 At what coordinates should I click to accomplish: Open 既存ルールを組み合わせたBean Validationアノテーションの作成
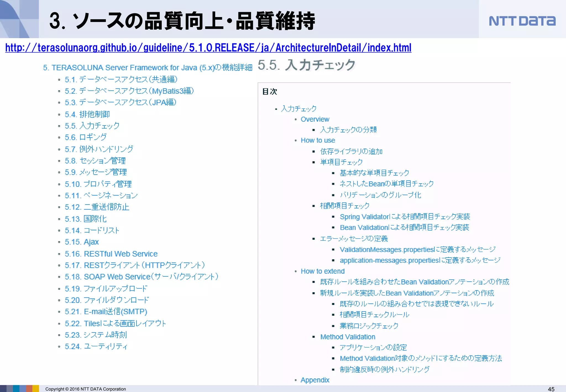pyautogui.click(x=415, y=282)
